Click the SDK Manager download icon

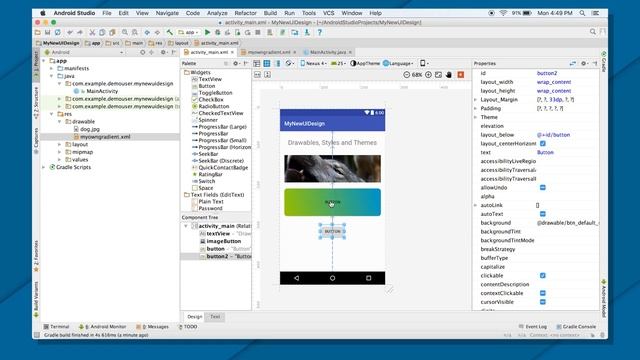coord(307,32)
